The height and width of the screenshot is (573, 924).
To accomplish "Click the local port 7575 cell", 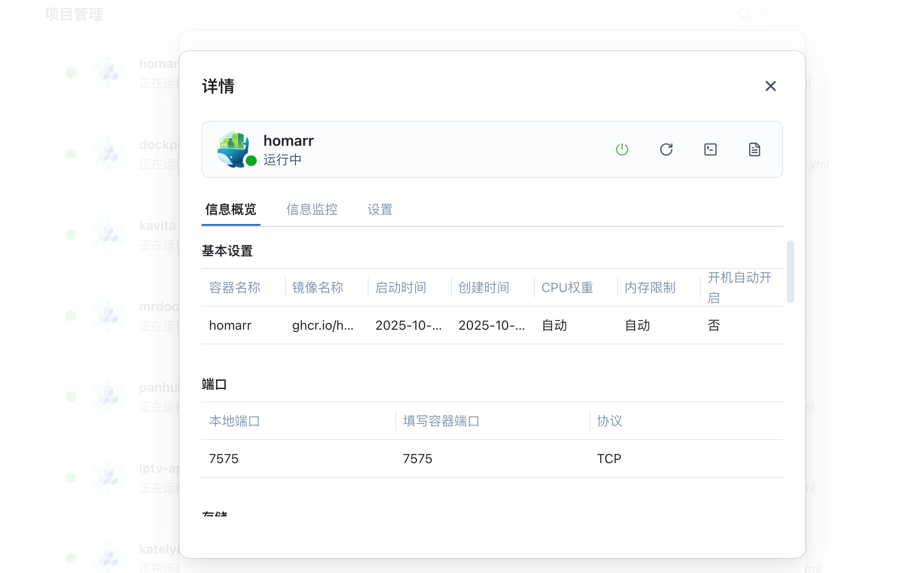I will coord(224,459).
